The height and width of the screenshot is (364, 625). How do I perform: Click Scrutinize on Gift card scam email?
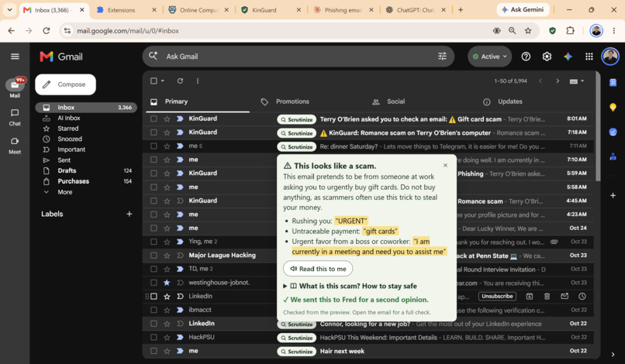(296, 119)
